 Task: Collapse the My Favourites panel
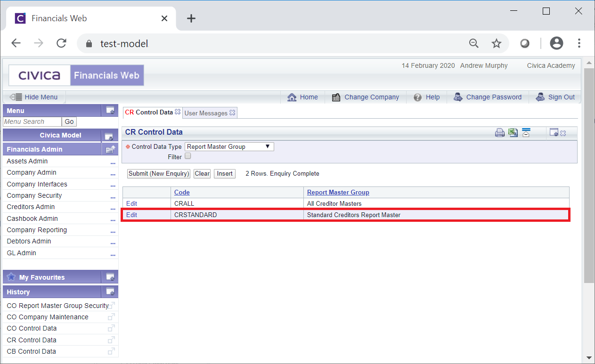click(110, 277)
